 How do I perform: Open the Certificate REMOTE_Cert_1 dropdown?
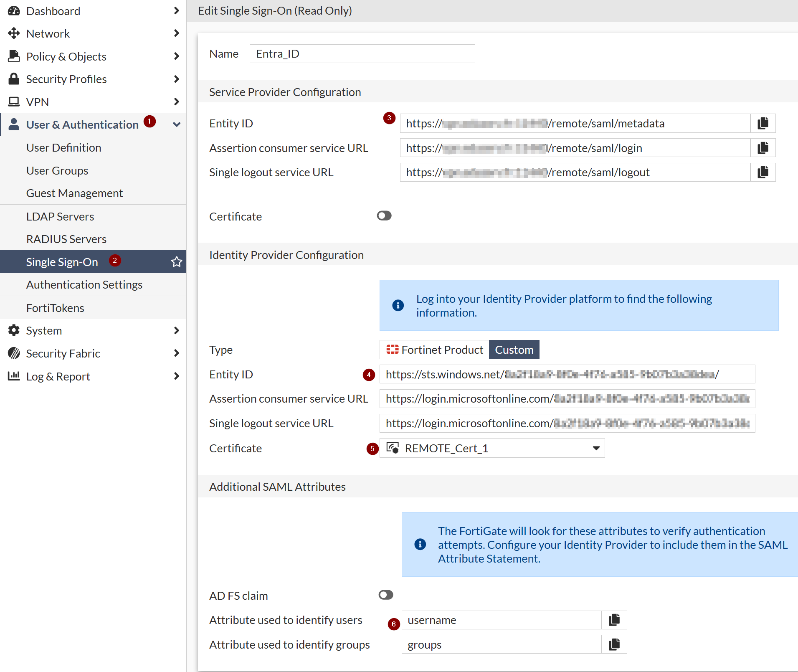pyautogui.click(x=492, y=448)
